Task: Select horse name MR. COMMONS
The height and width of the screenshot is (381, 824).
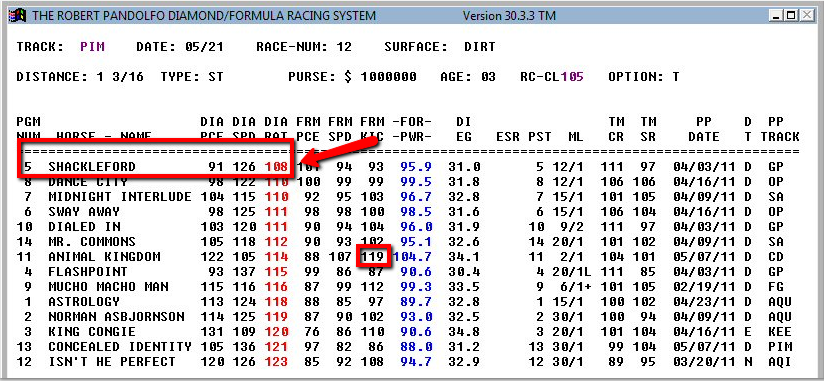Action: pos(92,242)
